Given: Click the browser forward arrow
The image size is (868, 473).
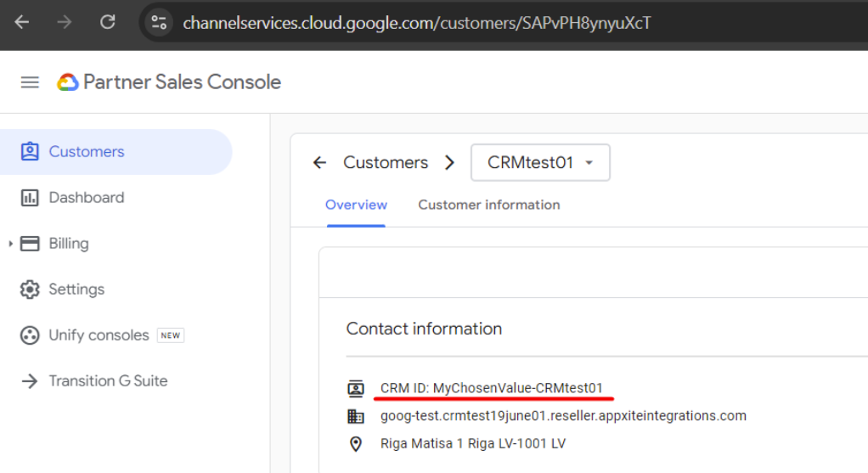Looking at the screenshot, I should pos(65,22).
